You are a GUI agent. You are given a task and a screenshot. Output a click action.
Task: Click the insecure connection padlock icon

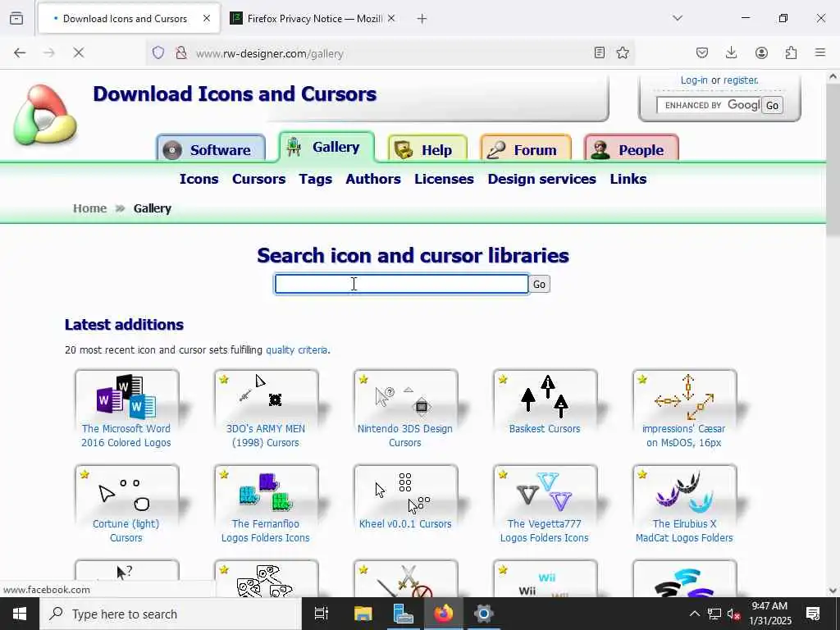click(181, 52)
